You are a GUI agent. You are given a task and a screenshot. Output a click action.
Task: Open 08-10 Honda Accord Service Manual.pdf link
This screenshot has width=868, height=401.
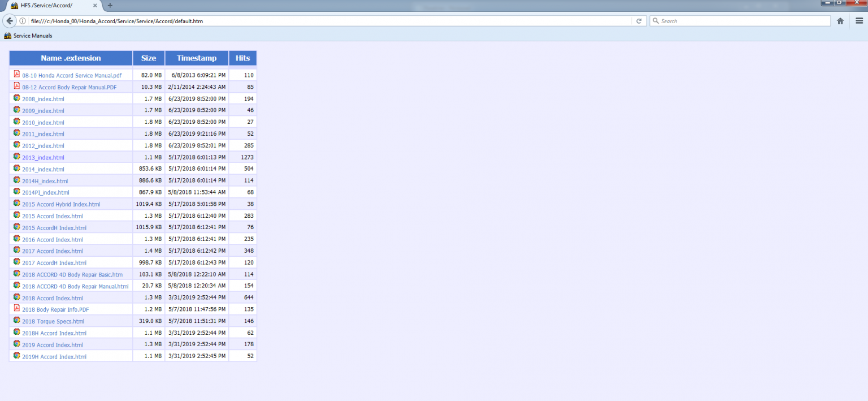pos(72,75)
